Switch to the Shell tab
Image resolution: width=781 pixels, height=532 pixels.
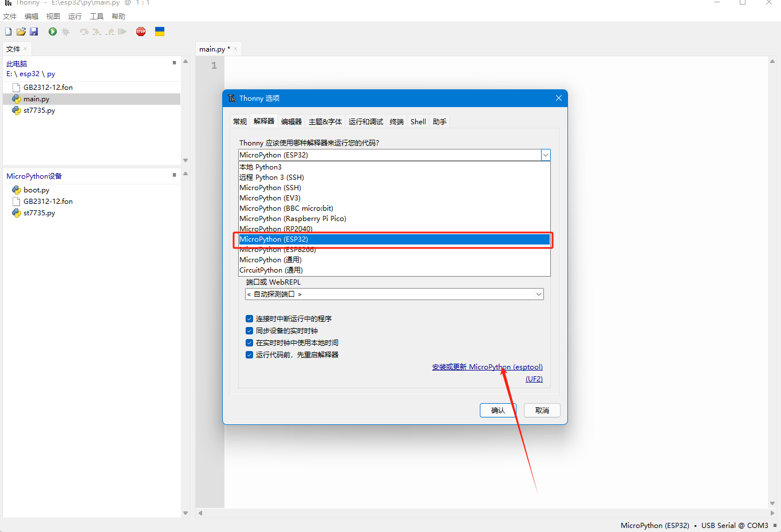tap(418, 121)
